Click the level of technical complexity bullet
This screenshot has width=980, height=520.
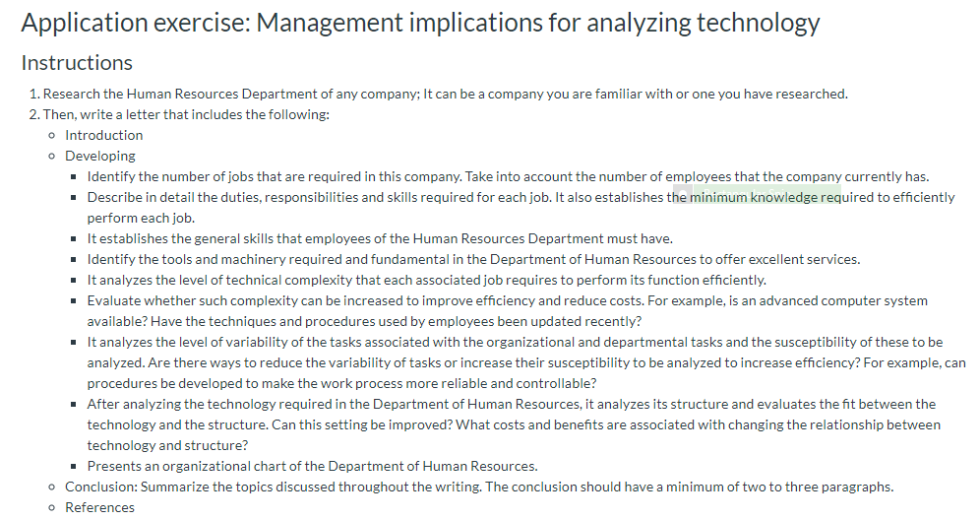[x=426, y=280]
